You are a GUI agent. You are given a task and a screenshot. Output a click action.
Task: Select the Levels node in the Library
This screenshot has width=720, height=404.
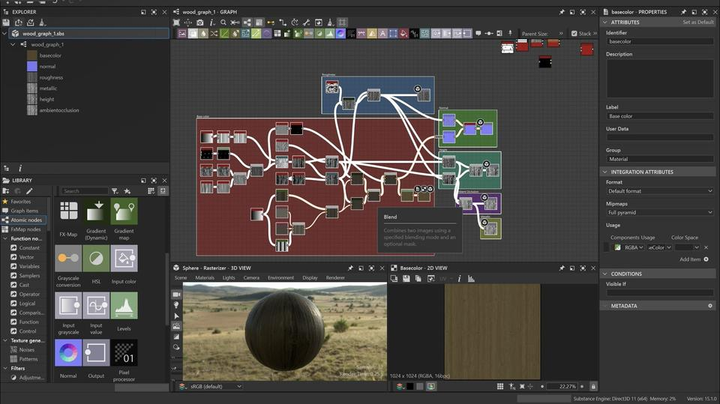(x=124, y=305)
